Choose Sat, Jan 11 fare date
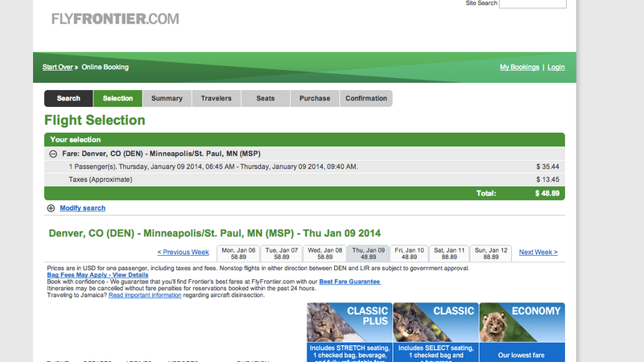 click(449, 253)
